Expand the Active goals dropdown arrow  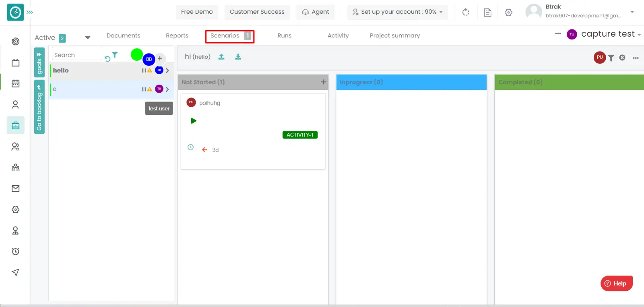click(87, 37)
